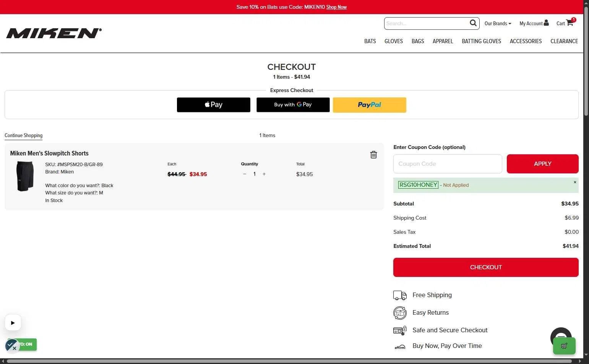Screen dimensions: 589x364
Task: Click the vertical scrollbar thumb
Action: tap(586, 61)
